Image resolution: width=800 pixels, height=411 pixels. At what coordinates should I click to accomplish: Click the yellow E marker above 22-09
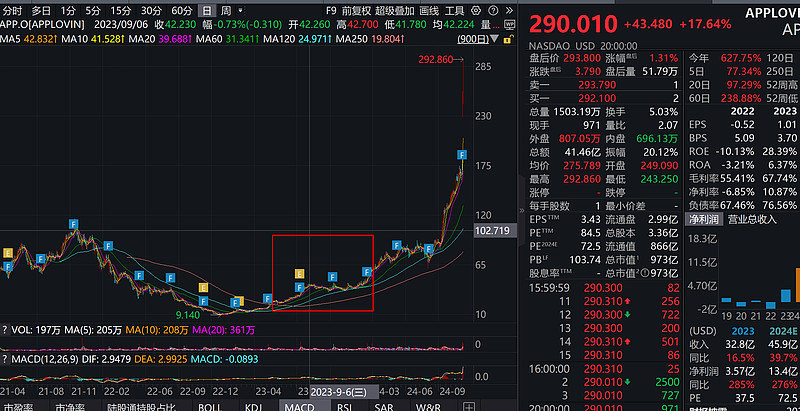click(203, 287)
